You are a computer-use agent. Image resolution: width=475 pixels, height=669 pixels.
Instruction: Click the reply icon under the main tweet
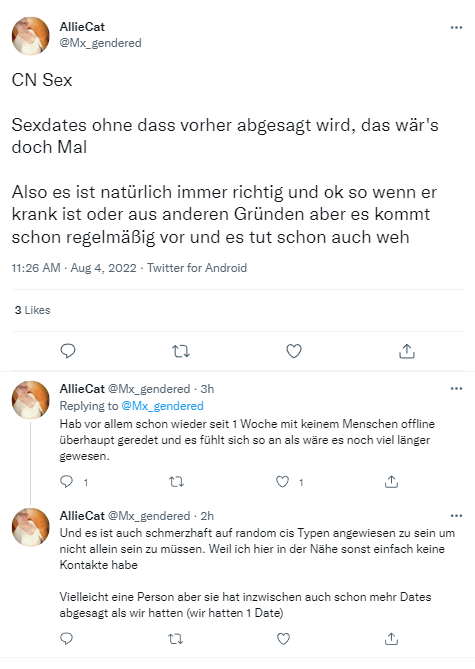point(68,351)
